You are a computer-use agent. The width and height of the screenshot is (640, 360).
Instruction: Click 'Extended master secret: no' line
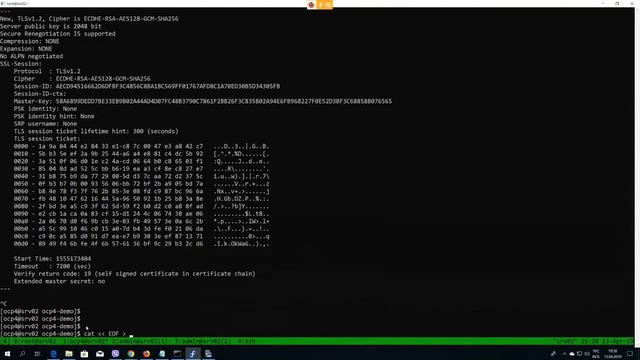pyautogui.click(x=59, y=281)
